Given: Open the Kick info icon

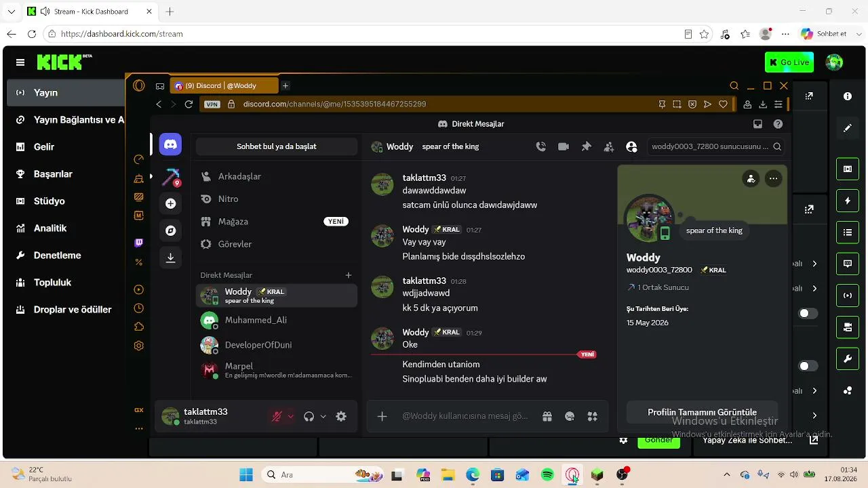Looking at the screenshot, I should 848,96.
